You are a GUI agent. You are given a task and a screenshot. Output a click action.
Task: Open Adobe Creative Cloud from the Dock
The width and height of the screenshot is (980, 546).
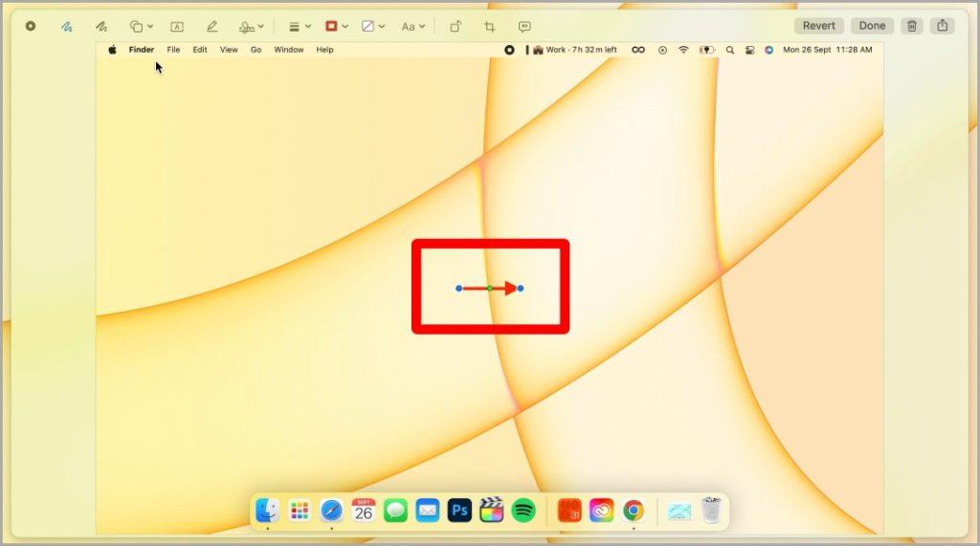click(x=601, y=511)
